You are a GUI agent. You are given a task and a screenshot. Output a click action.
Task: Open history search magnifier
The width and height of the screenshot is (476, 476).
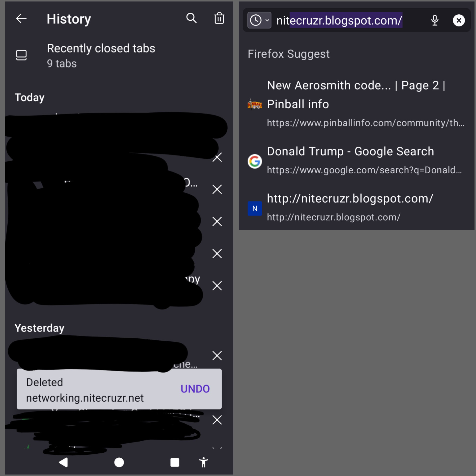tap(191, 18)
